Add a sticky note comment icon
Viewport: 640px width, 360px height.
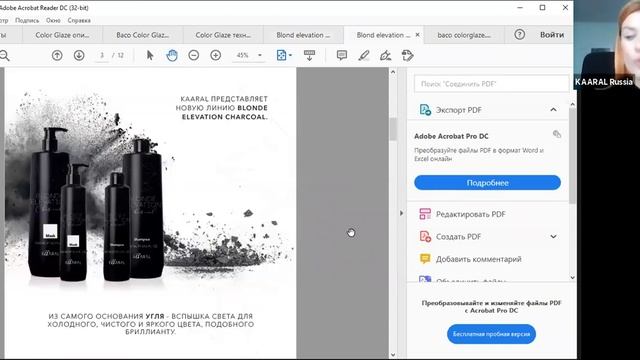tap(342, 55)
